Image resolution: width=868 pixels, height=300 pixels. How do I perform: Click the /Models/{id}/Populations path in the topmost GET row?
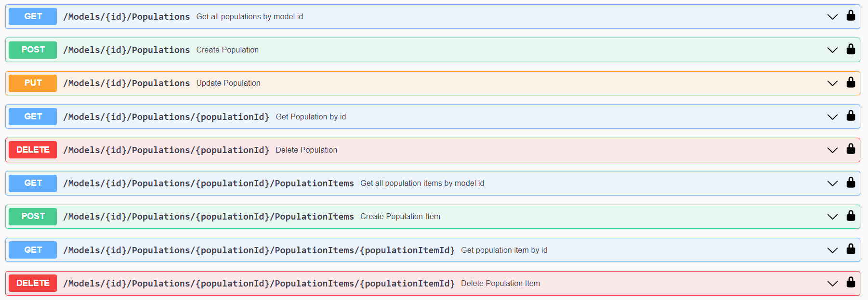[127, 17]
